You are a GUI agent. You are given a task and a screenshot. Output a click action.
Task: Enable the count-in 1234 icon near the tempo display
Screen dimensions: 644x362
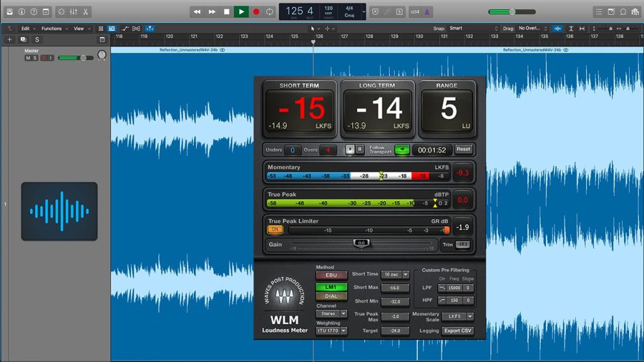415,11
